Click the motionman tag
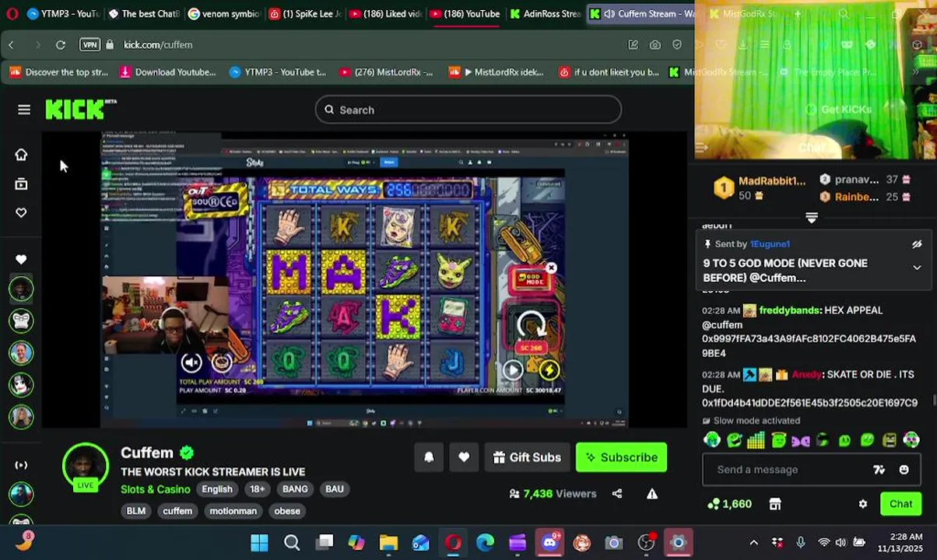 [x=233, y=511]
